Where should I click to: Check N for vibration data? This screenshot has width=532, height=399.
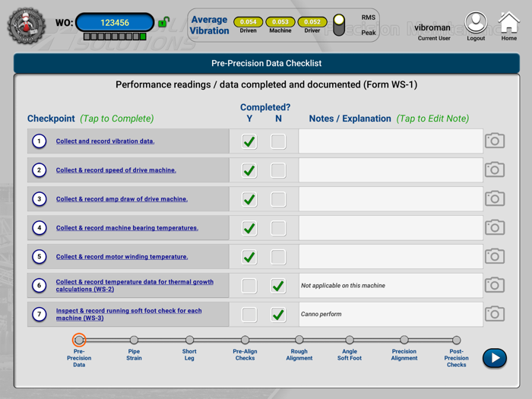click(x=278, y=141)
